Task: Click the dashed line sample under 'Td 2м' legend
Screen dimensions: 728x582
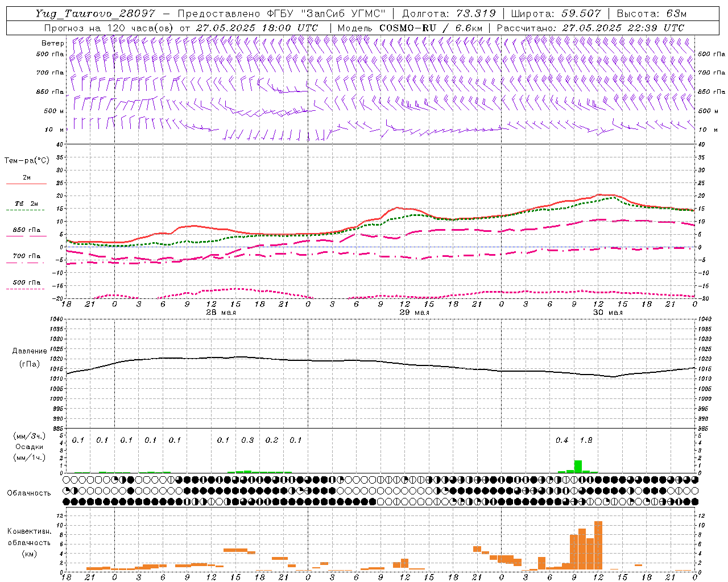Action: [x=26, y=210]
